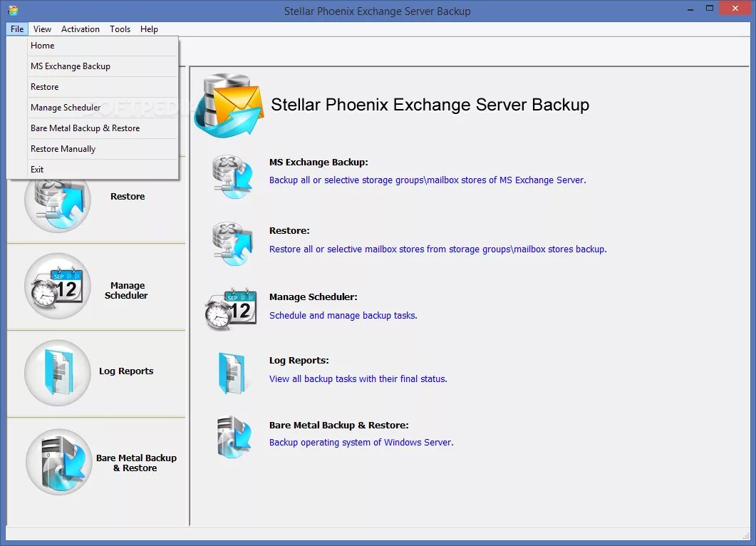
Task: Choose Restore in the File dropdown menu
Action: [x=103, y=87]
